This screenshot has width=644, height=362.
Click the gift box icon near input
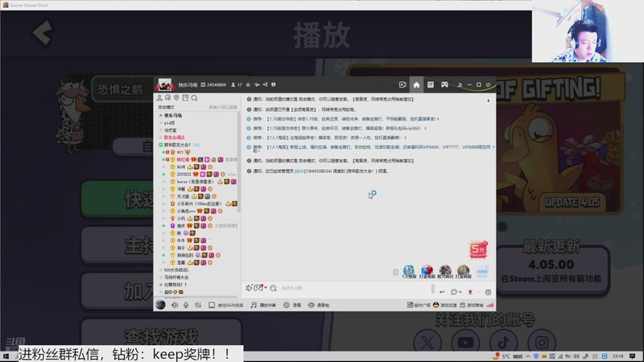[x=489, y=292]
